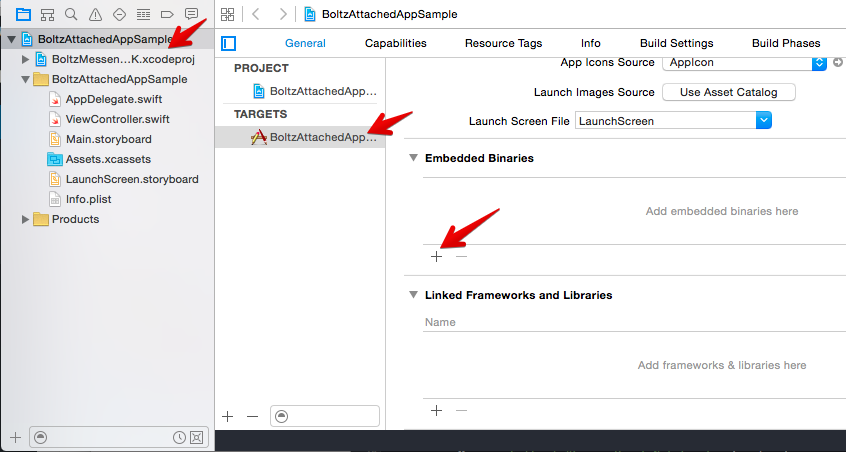This screenshot has width=846, height=452.
Task: Switch to the Info tab
Action: click(x=591, y=43)
